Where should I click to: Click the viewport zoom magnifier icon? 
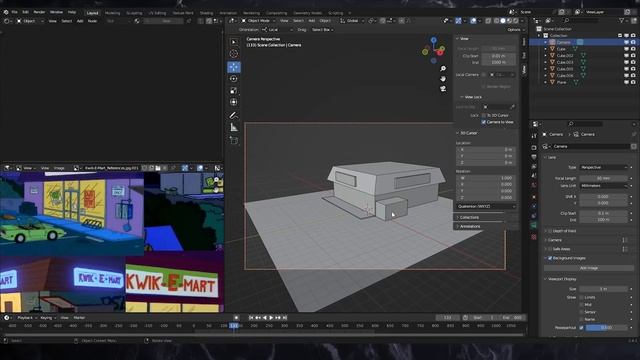443,69
